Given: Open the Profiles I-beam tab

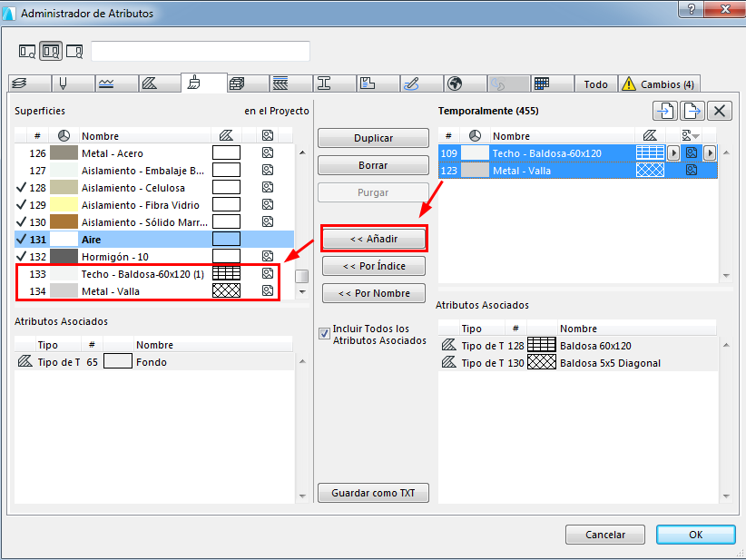Looking at the screenshot, I should point(335,84).
